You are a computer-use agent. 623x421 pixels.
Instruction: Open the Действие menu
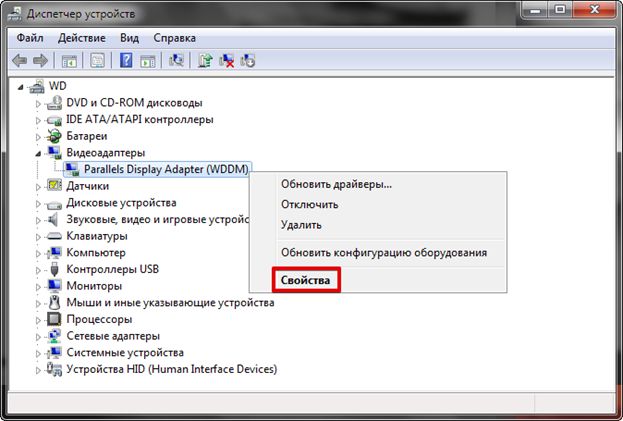pyautogui.click(x=82, y=38)
